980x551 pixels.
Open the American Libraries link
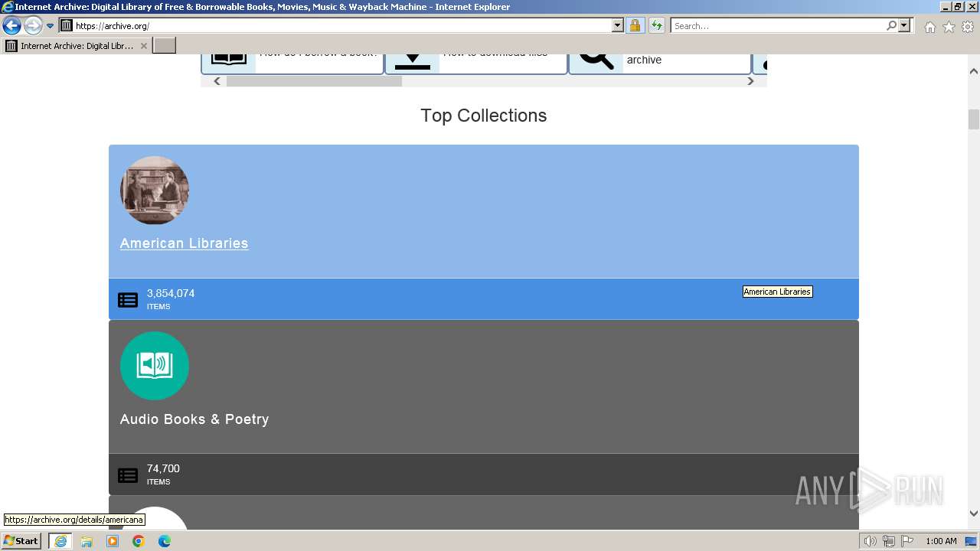click(x=184, y=243)
